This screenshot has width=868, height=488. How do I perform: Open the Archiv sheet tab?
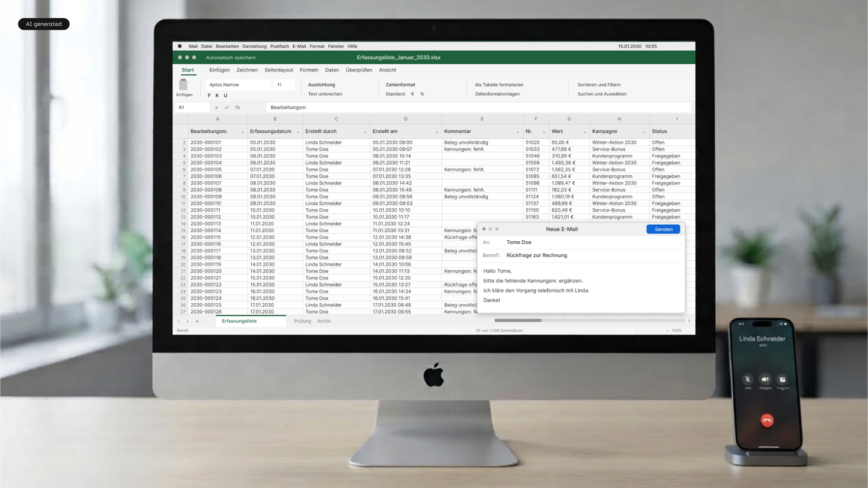click(324, 321)
